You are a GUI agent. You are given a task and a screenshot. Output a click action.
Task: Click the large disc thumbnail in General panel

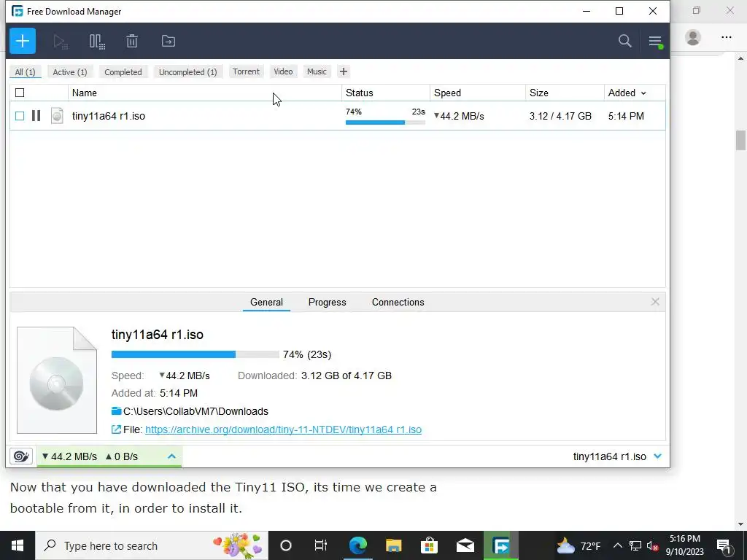coord(57,381)
